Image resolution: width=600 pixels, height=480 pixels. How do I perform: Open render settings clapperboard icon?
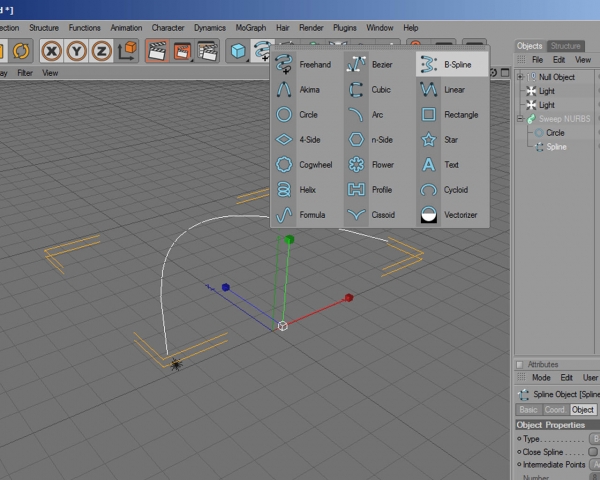(207, 51)
